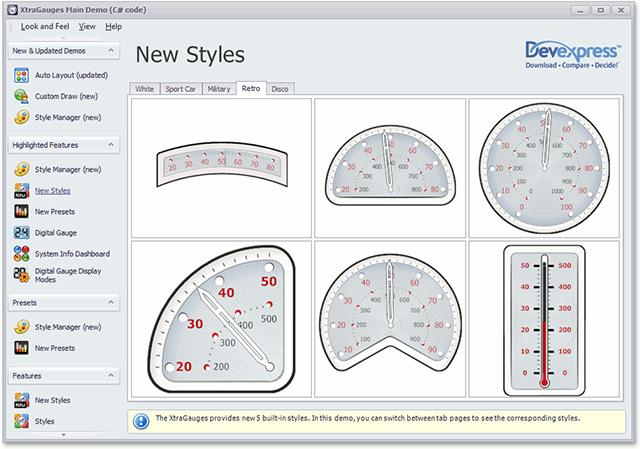640x449 pixels.
Task: Collapse the Features group header
Action: (112, 375)
